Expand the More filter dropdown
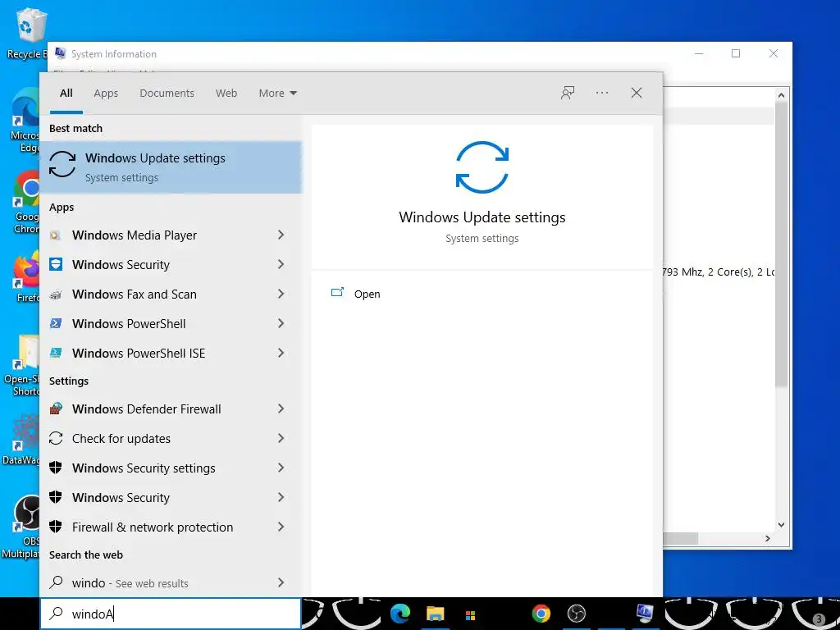Image resolution: width=840 pixels, height=630 pixels. click(277, 94)
